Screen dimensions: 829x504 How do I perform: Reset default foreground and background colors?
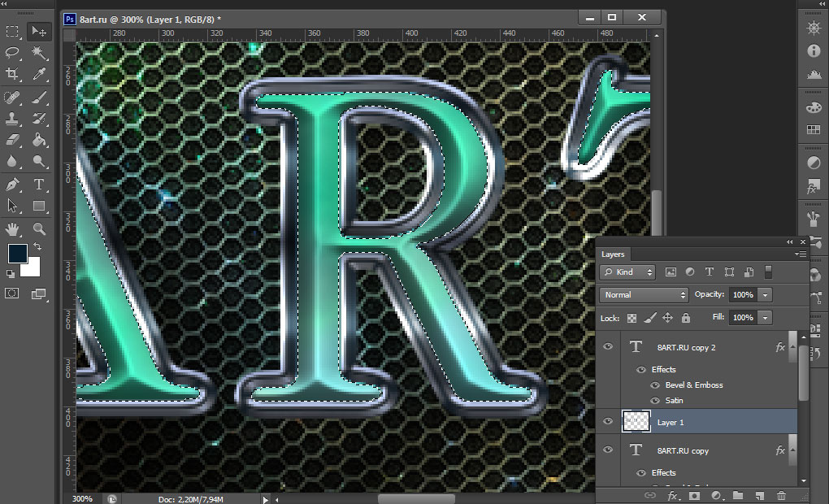pos(11,273)
